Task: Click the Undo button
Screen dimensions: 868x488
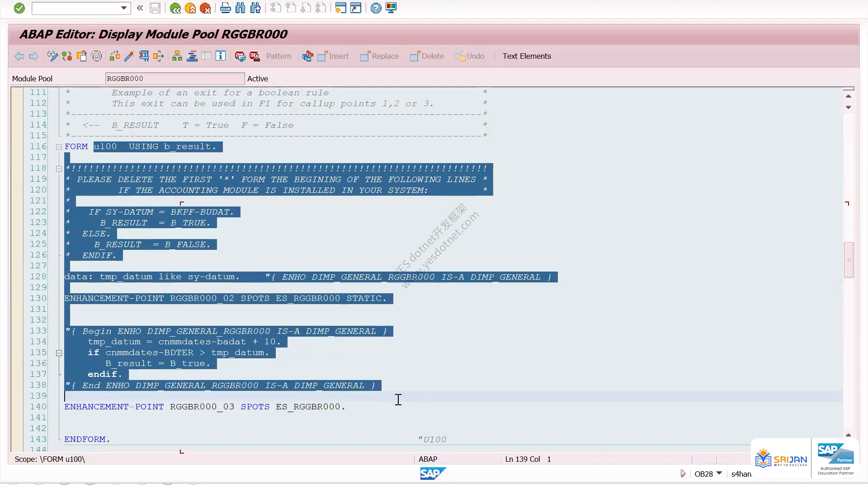Action: (x=470, y=56)
